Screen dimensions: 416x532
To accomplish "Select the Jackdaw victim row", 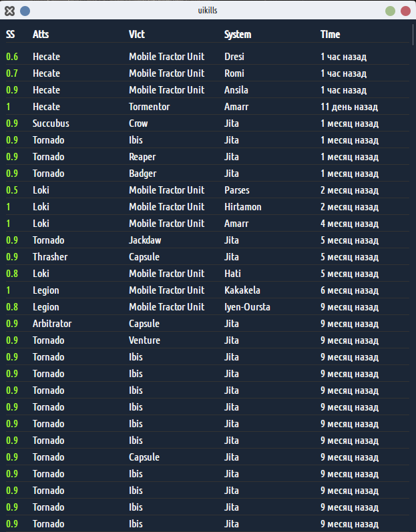I will [x=208, y=240].
